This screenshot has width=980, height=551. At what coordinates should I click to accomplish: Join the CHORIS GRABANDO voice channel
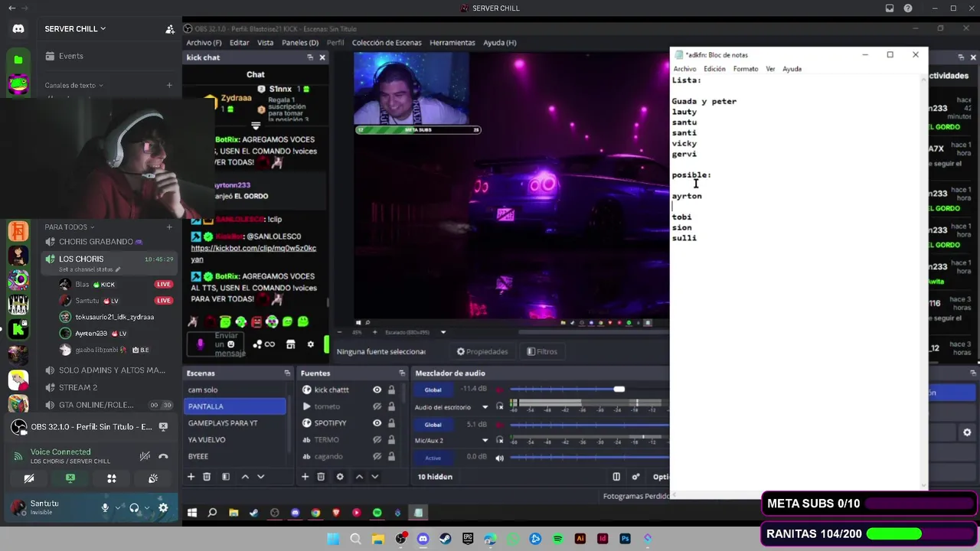tap(107, 242)
